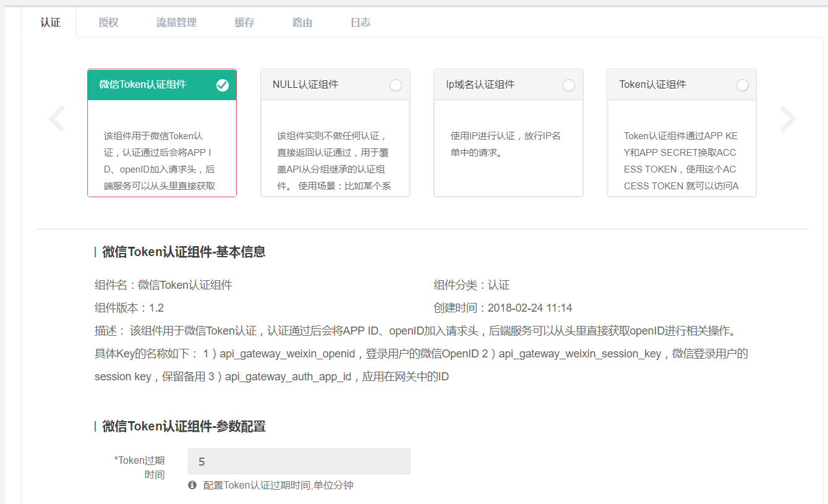
Task: Click the 组件名:微信Token认证组件 text
Action: (x=163, y=285)
